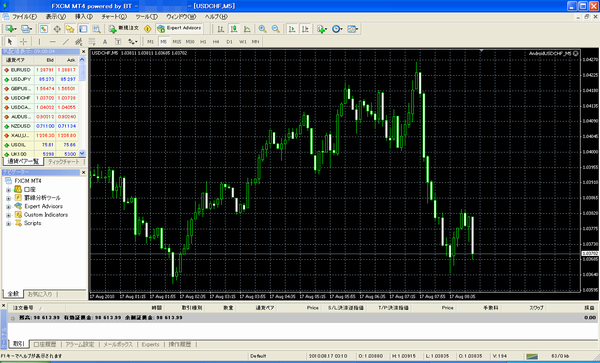
Task: Select the crosshair cursor tool
Action: [x=23, y=42]
